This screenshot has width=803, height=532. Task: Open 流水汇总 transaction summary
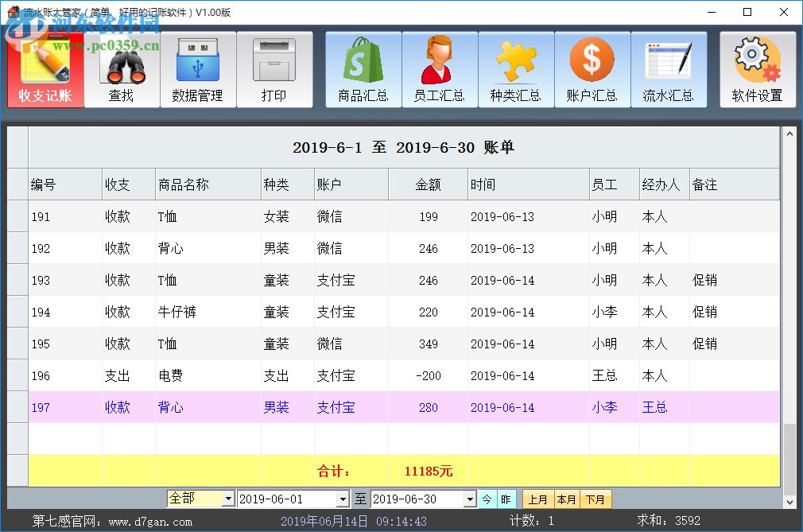[x=669, y=70]
